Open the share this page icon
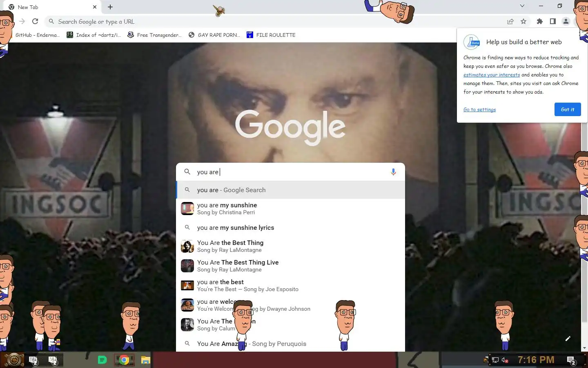 510,22
